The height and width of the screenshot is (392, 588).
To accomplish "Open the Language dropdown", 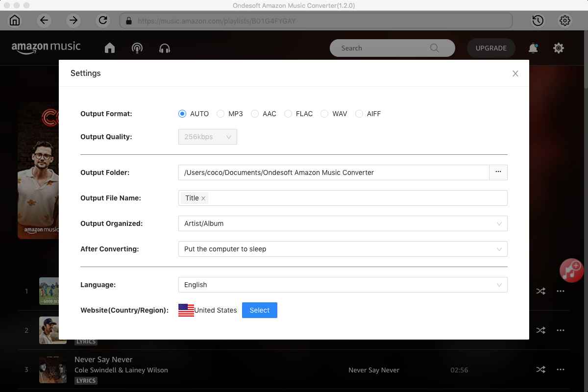I will coord(343,285).
